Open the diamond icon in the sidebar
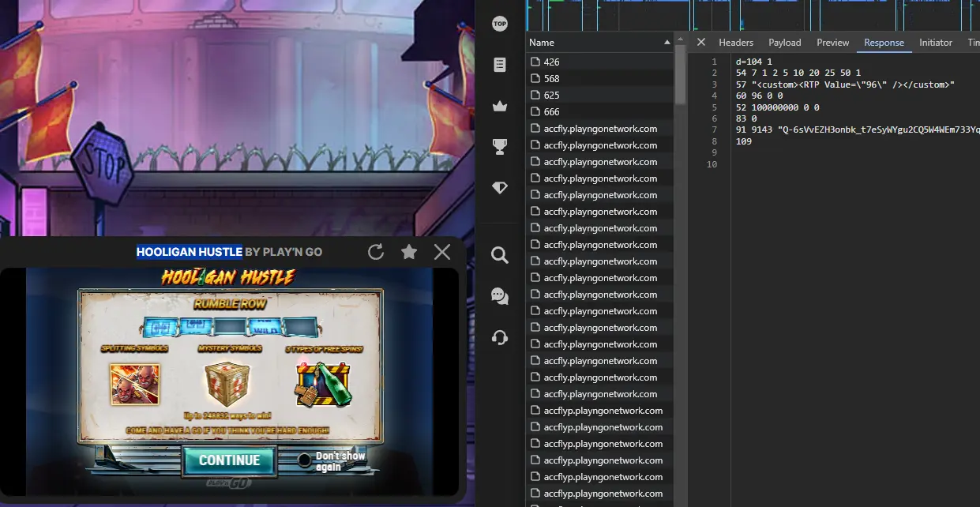The width and height of the screenshot is (980, 507). point(499,187)
